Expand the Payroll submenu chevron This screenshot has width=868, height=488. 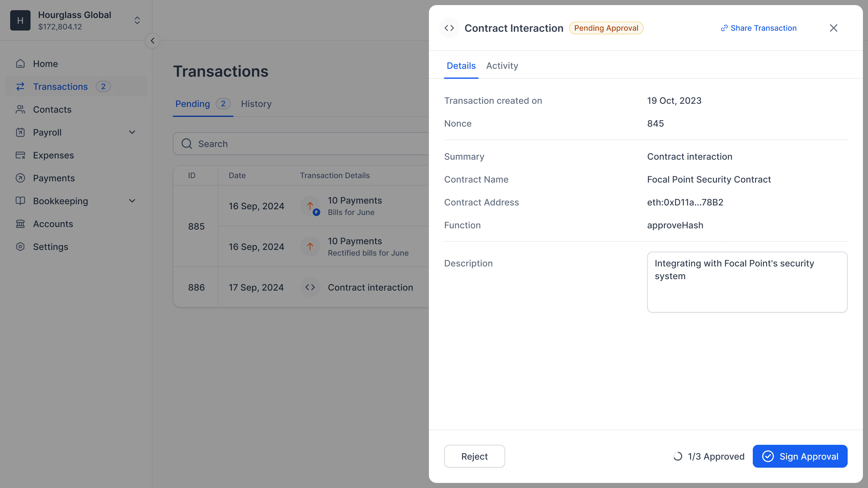pyautogui.click(x=132, y=132)
